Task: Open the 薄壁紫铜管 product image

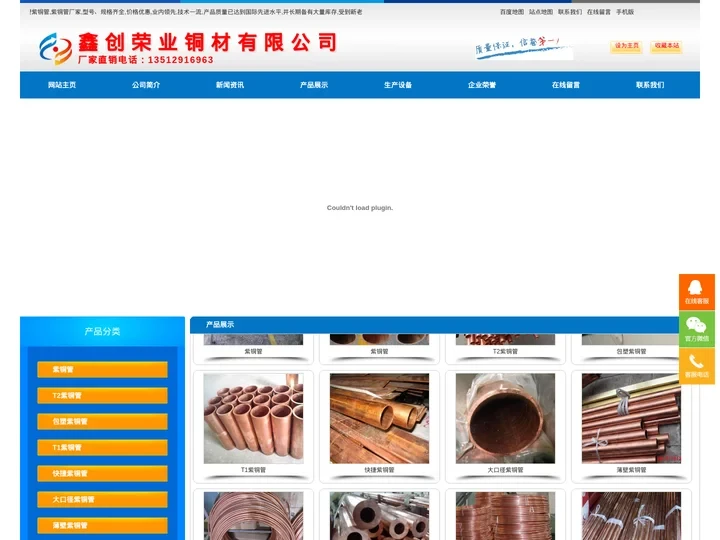Action: [x=631, y=418]
